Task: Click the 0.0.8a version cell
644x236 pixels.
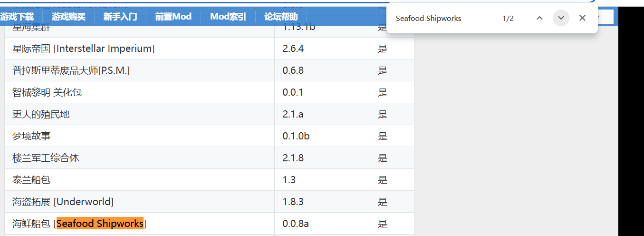Action: tap(296, 224)
